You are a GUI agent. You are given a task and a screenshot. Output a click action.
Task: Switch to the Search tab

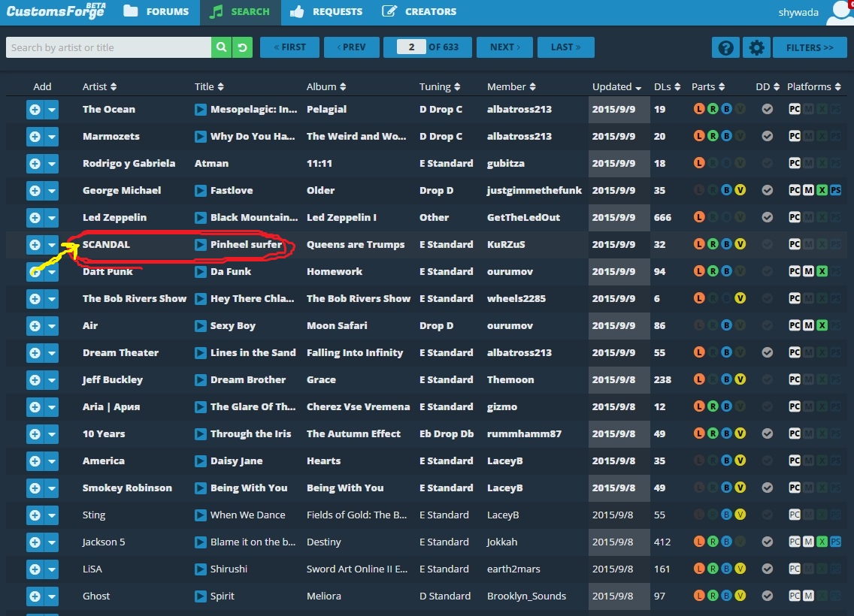[241, 12]
